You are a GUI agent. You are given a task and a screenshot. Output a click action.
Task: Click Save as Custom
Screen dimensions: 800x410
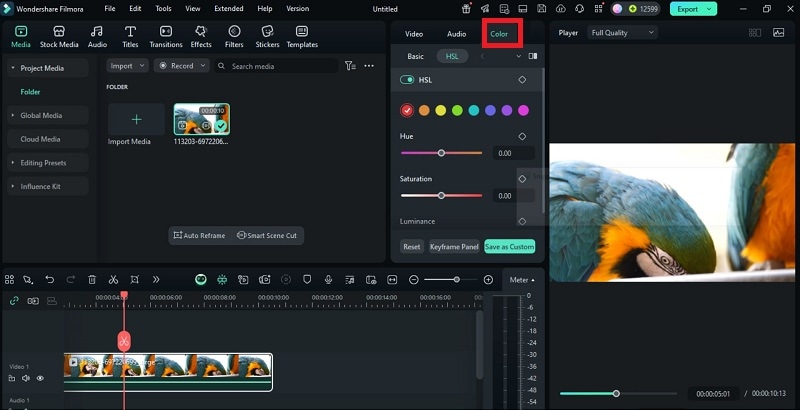pyautogui.click(x=510, y=246)
